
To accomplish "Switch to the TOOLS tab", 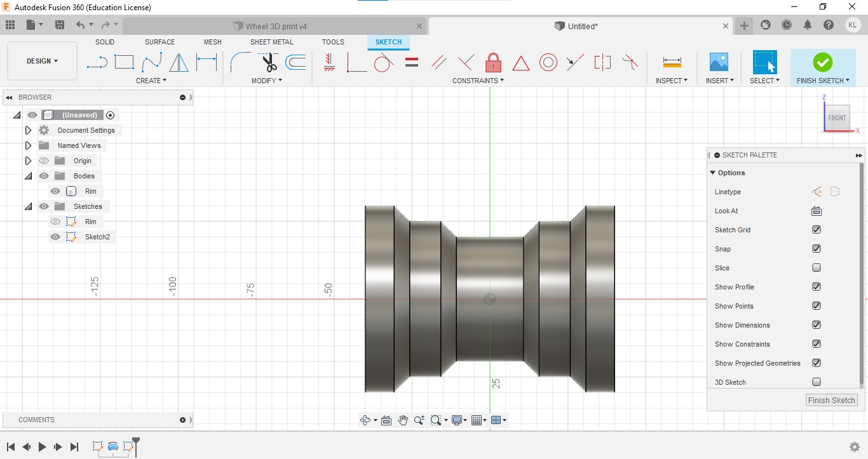I will pyautogui.click(x=333, y=42).
